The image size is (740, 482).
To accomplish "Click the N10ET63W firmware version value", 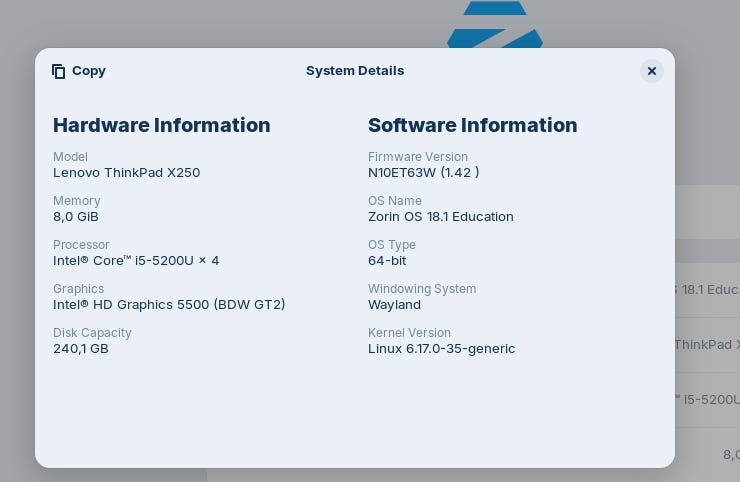I will coord(424,173).
